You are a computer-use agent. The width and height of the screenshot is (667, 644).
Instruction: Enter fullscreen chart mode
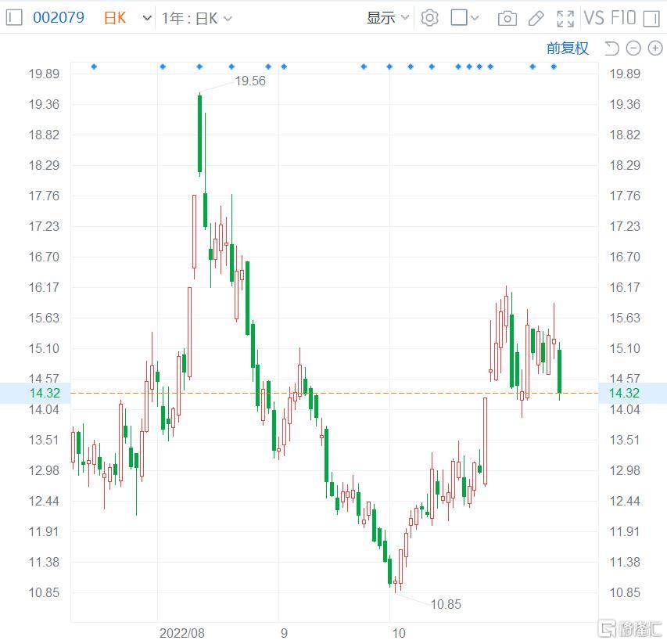[565, 18]
